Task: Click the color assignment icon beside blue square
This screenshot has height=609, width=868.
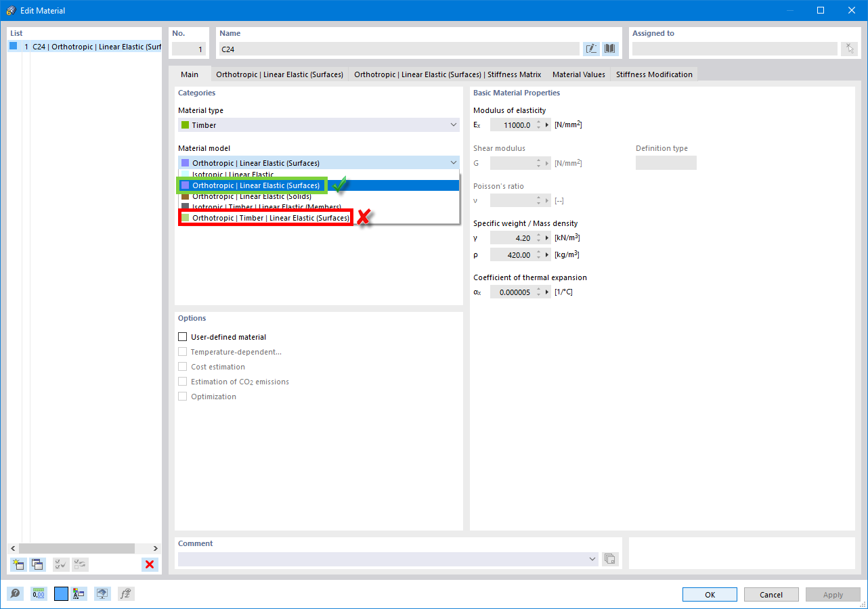Action: [x=79, y=594]
